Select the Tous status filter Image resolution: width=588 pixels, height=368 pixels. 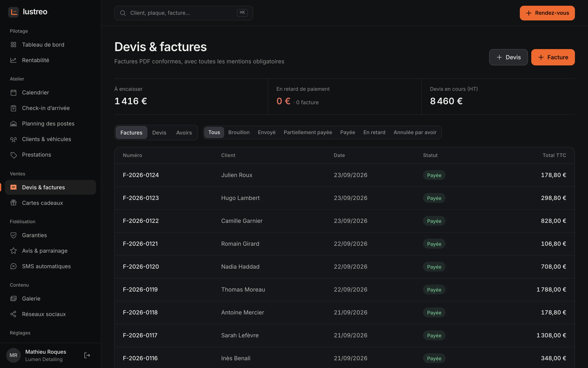214,132
